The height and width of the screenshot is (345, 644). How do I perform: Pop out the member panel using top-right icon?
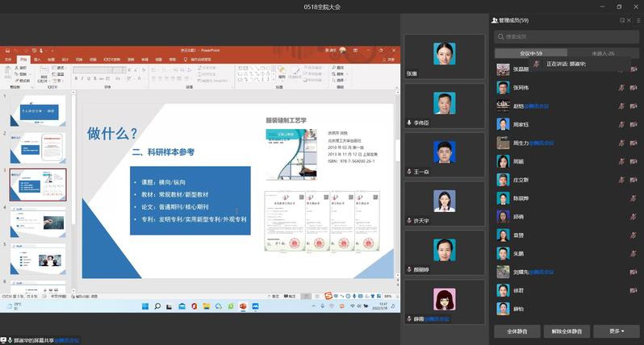pos(621,20)
